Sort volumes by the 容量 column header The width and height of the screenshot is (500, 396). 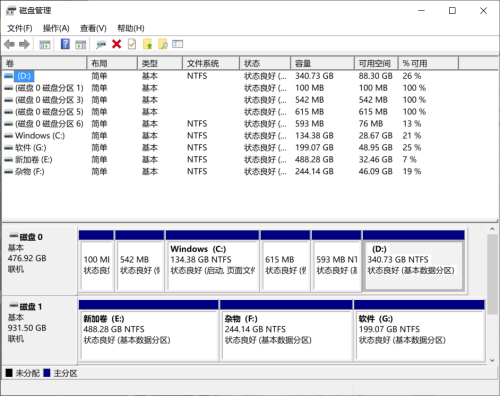322,63
